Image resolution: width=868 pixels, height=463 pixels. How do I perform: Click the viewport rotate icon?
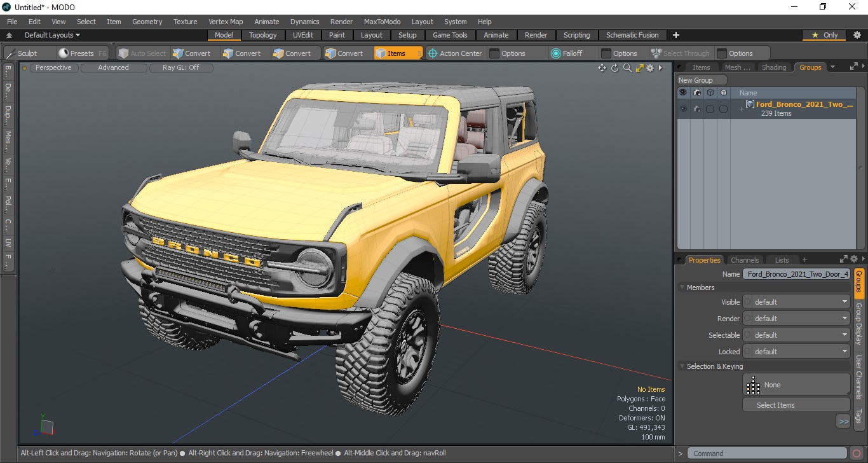pos(614,68)
